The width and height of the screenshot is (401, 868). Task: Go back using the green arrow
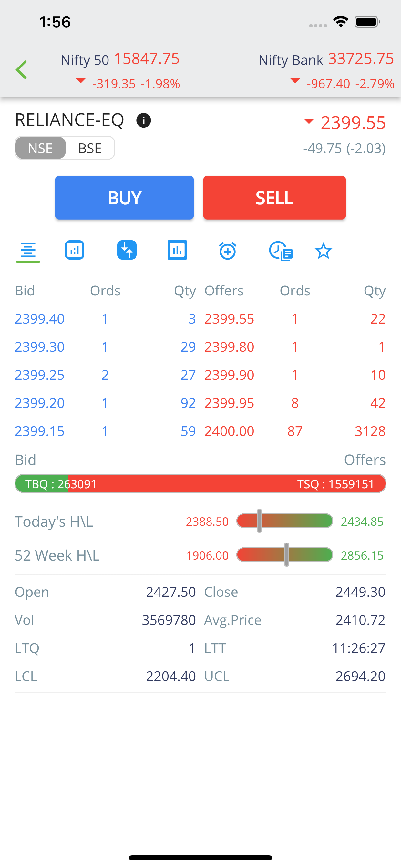(x=21, y=70)
